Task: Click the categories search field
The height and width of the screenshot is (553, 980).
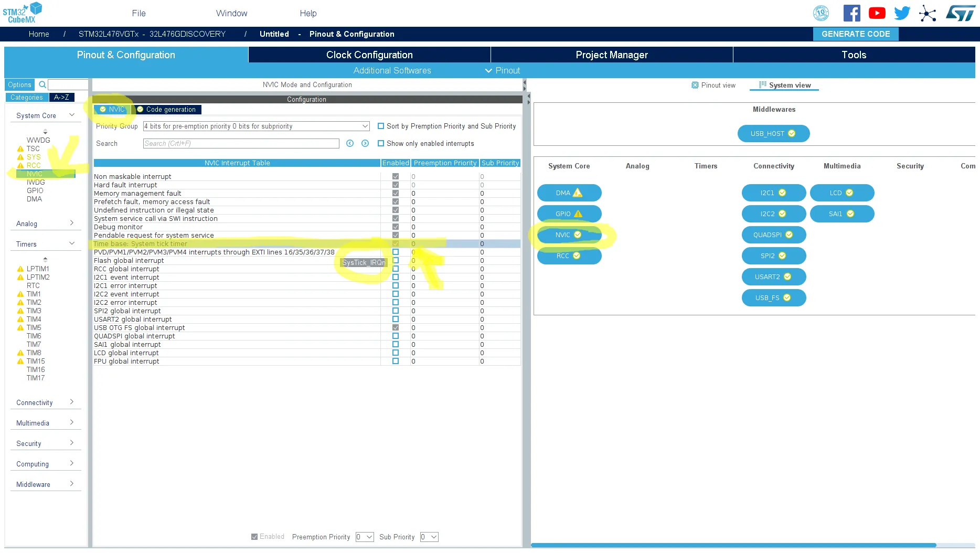Action: pyautogui.click(x=68, y=84)
